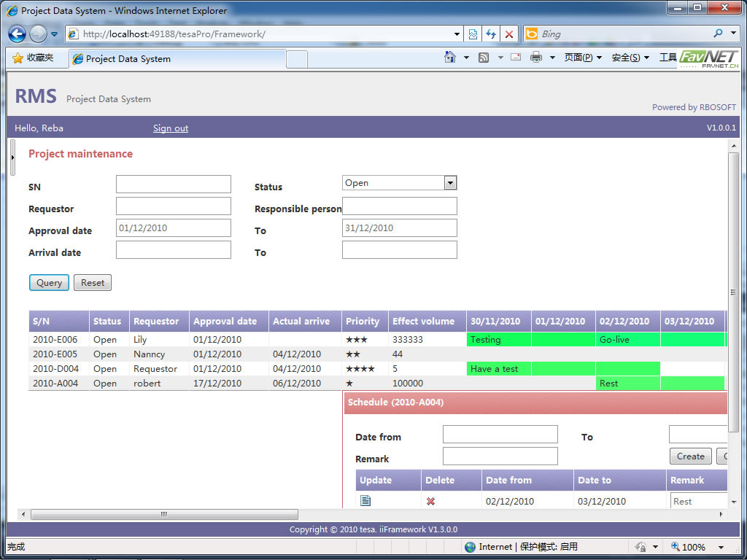Click the Sign out link

tap(171, 128)
